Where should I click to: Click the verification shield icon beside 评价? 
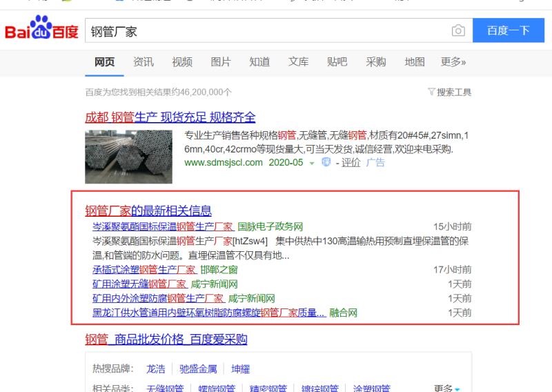tap(326, 162)
